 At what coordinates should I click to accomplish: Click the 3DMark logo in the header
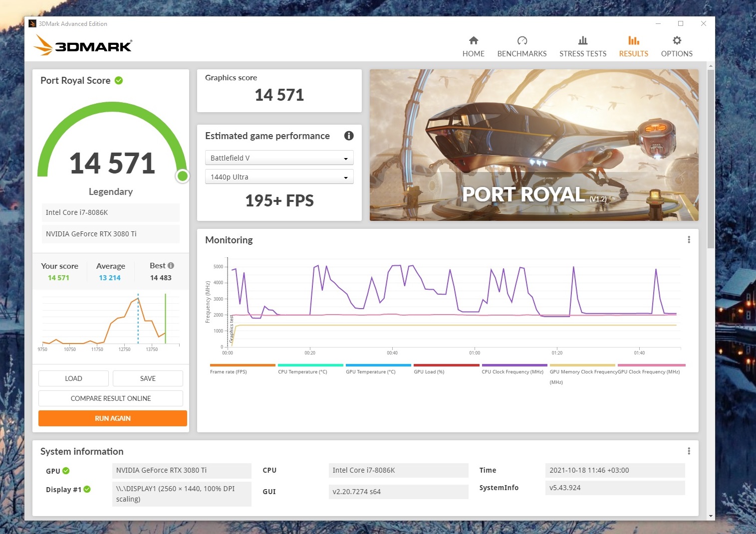tap(83, 45)
